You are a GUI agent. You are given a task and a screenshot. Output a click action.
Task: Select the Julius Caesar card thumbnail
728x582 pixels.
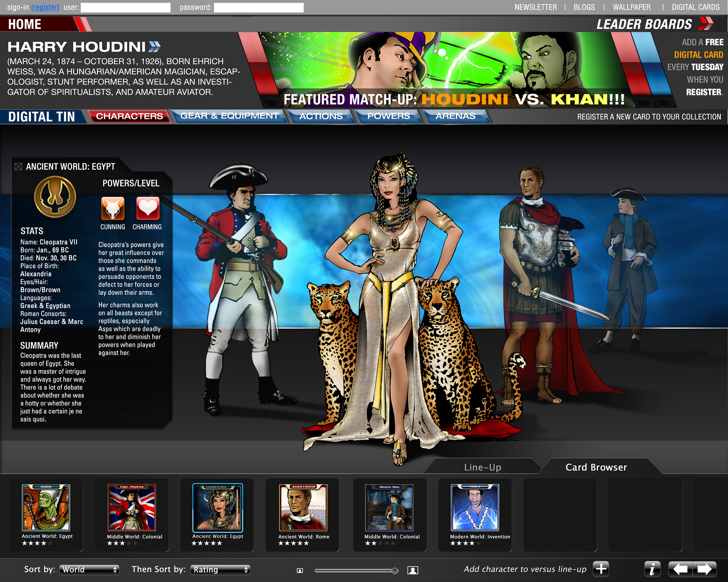point(303,507)
